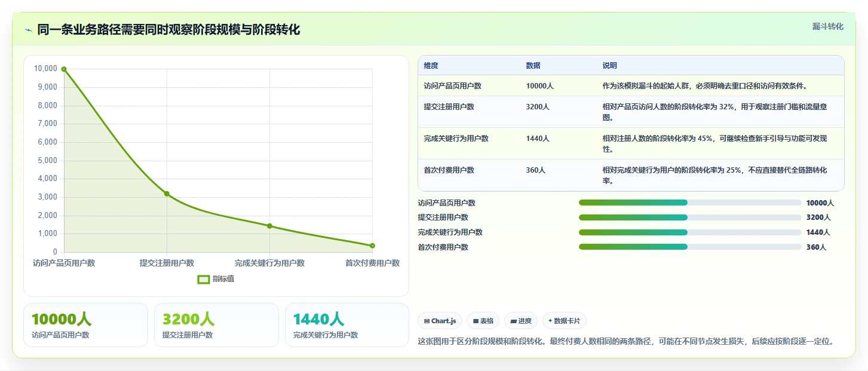This screenshot has height=371, width=868.
Task: Click the 维度 column header
Action: [431, 66]
